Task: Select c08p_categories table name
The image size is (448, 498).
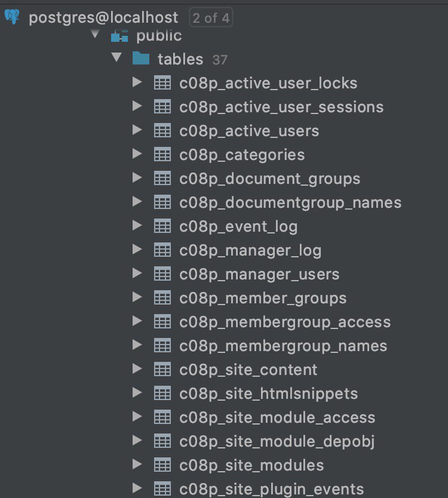Action: pyautogui.click(x=242, y=155)
